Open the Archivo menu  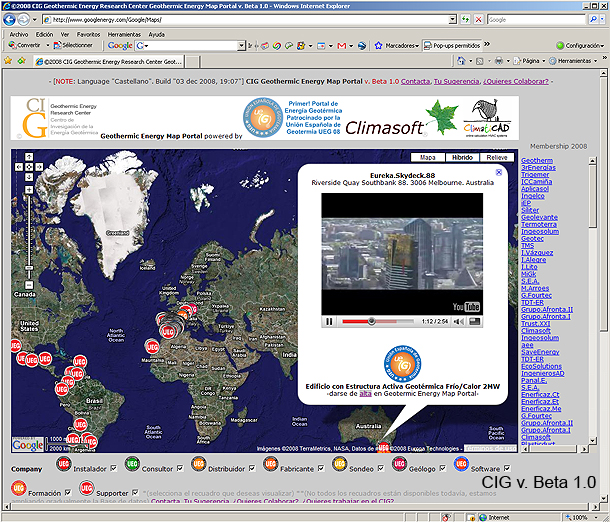point(19,34)
